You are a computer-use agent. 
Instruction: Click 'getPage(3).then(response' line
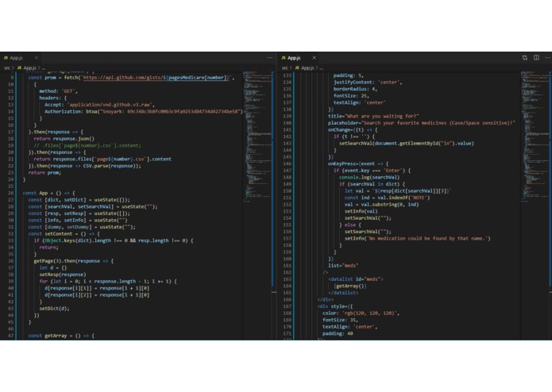74,261
